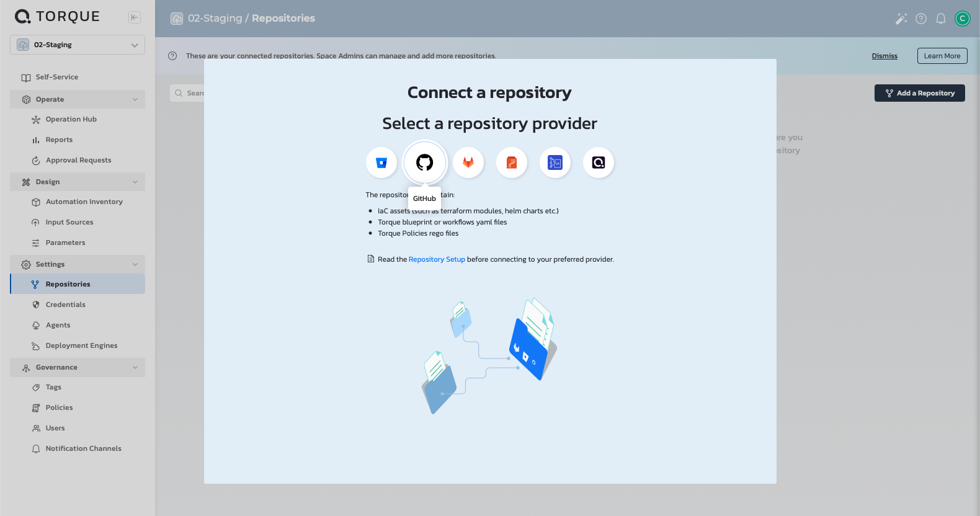The height and width of the screenshot is (516, 980).
Task: Collapse the Design section chevron
Action: [x=135, y=182]
